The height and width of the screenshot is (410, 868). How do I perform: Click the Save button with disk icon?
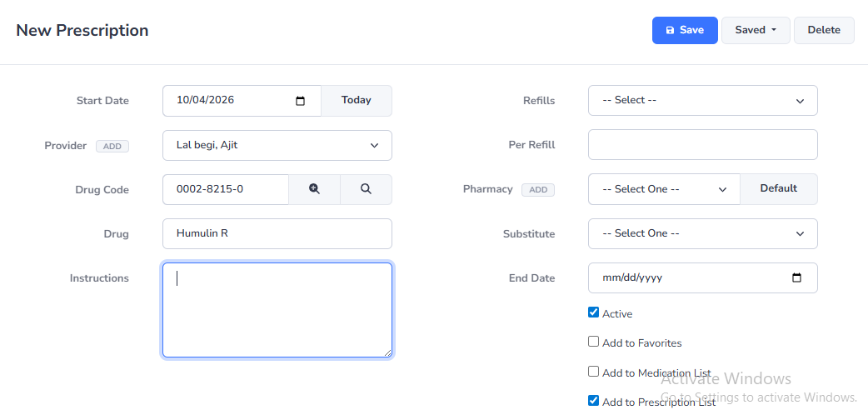[684, 30]
